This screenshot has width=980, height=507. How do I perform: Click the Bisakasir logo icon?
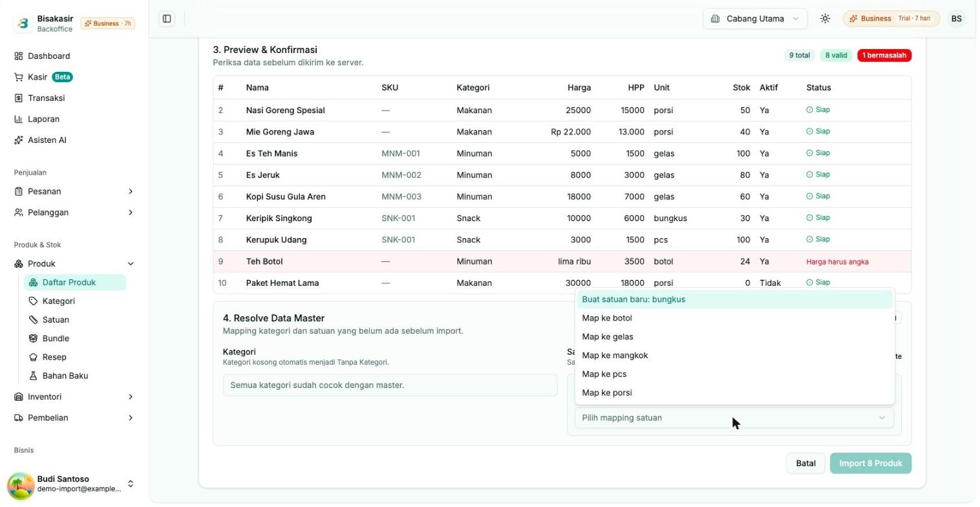23,23
